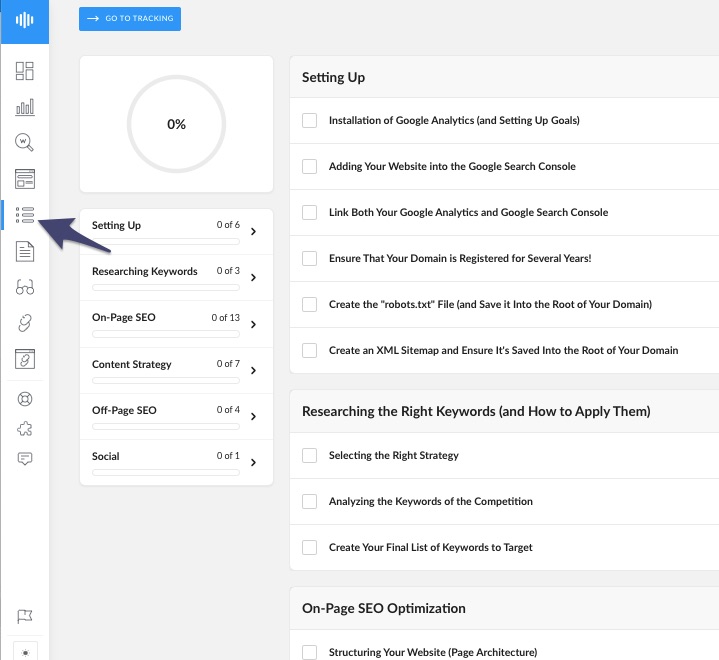This screenshot has height=660, width=719.
Task: Check Selecting the Right Strategy task
Action: click(x=310, y=455)
